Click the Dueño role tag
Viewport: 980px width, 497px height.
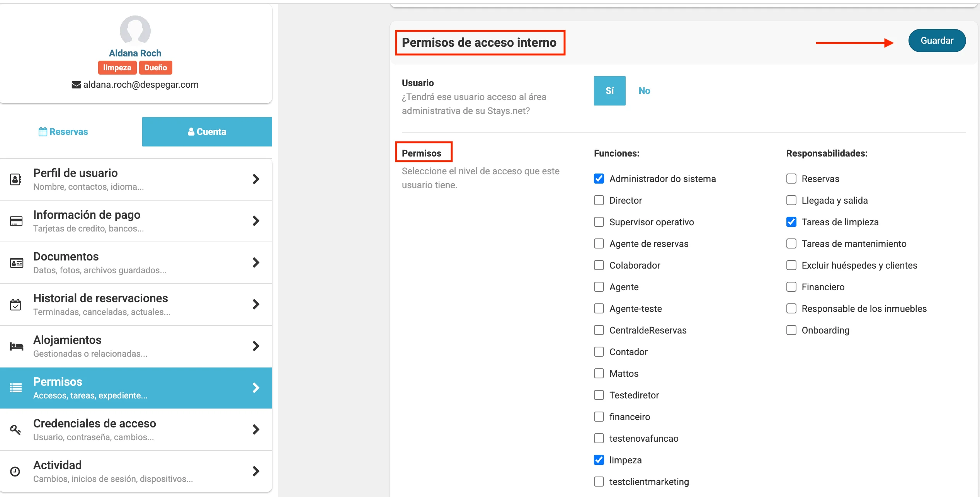(155, 68)
